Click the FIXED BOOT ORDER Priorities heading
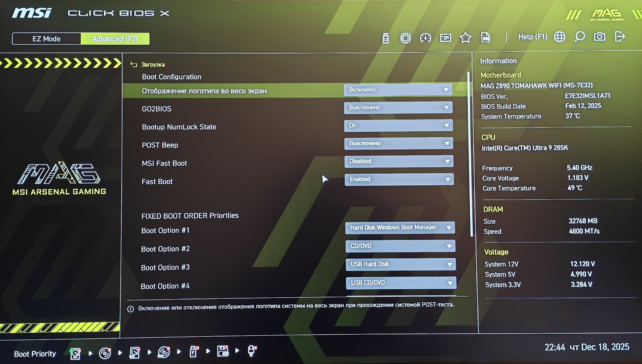 [190, 216]
